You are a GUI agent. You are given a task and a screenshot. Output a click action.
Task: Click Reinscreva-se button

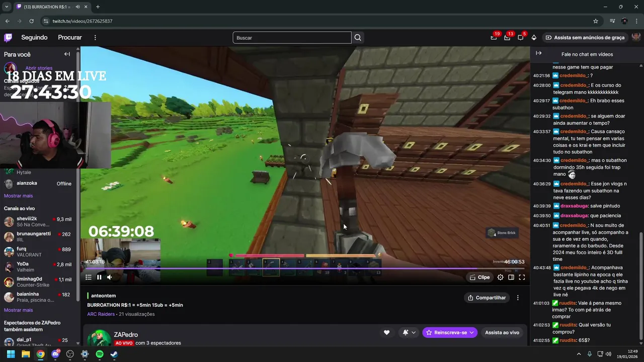click(x=450, y=332)
